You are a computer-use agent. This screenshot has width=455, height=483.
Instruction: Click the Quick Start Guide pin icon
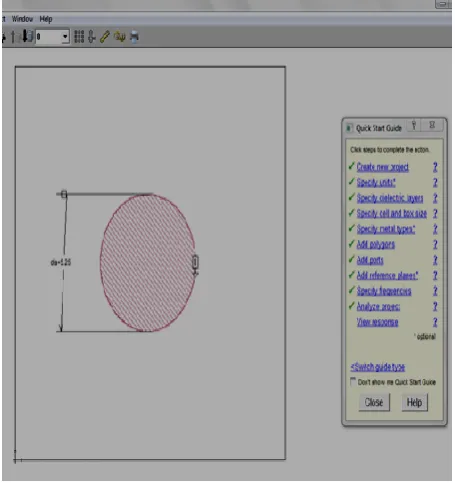coord(414,125)
